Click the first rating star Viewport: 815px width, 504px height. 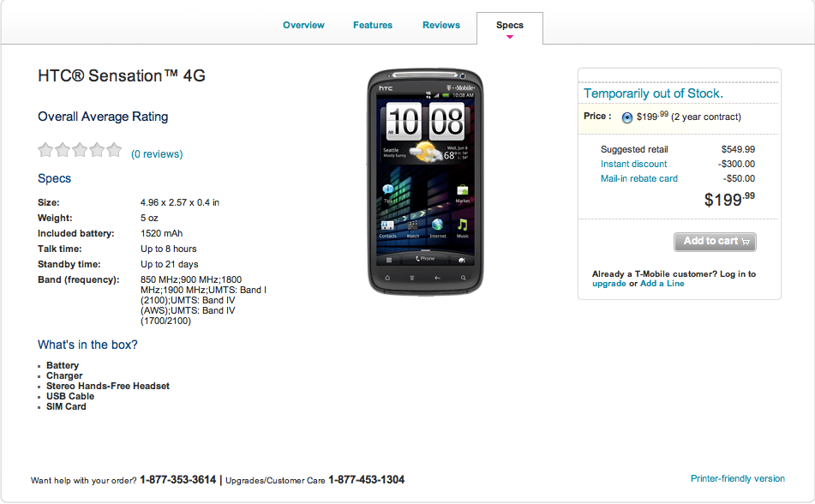45,150
